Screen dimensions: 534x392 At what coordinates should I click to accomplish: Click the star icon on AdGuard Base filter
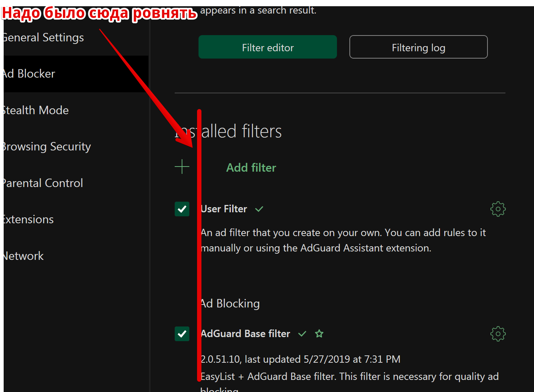pyautogui.click(x=319, y=334)
